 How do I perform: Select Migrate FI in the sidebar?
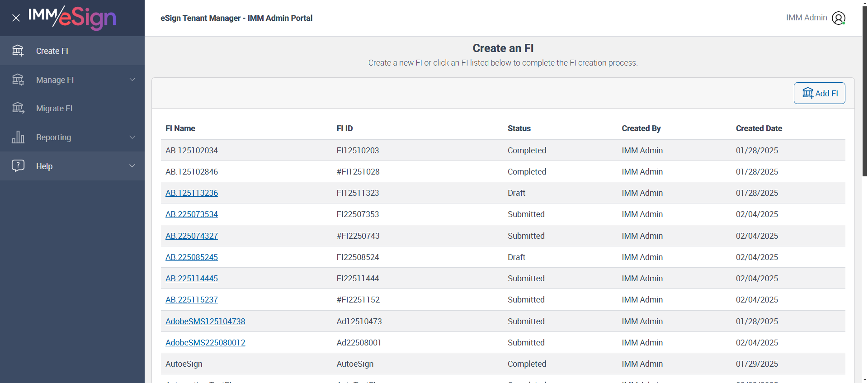pos(54,109)
